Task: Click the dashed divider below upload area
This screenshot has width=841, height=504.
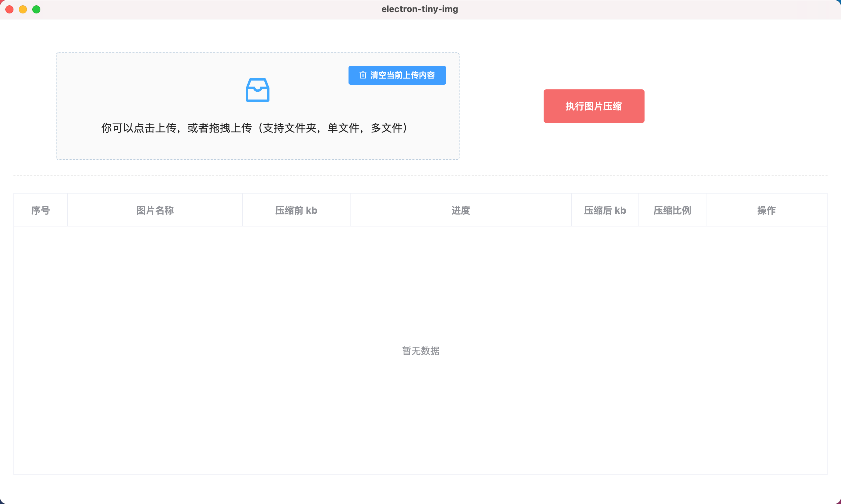Action: pos(420,176)
